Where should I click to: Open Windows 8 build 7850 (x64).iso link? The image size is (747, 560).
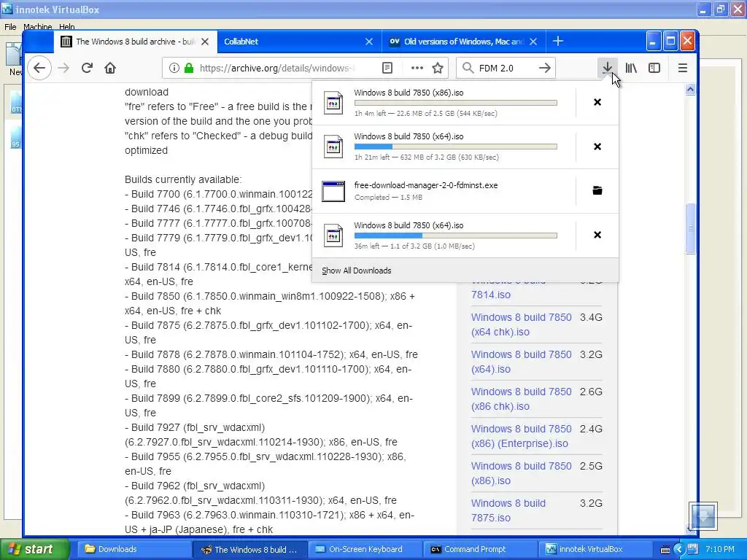coord(521,362)
